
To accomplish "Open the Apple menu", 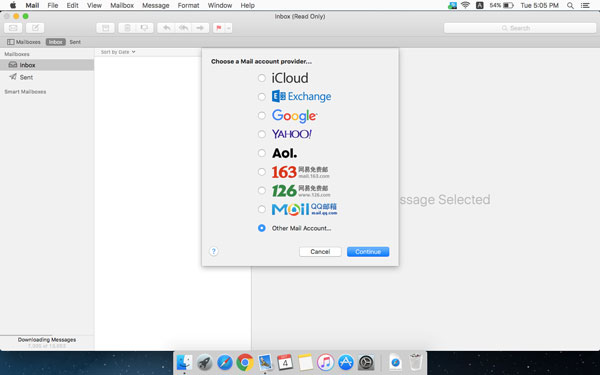I will 13,5.
